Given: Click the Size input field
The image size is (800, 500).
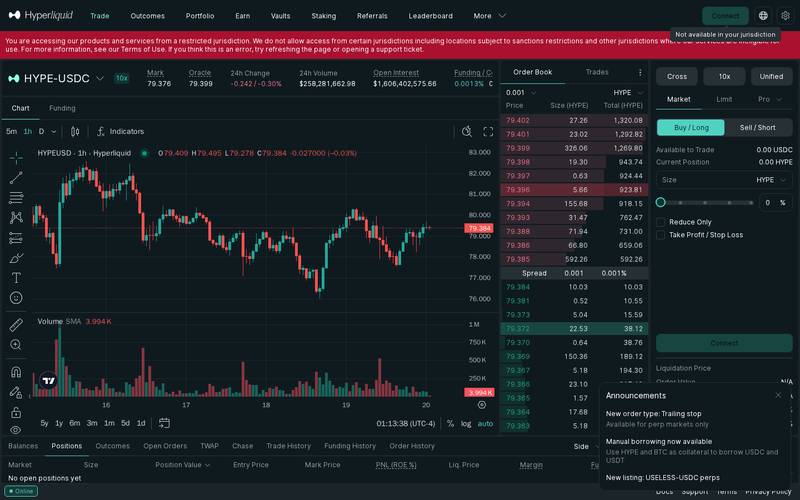Looking at the screenshot, I should click(x=724, y=180).
